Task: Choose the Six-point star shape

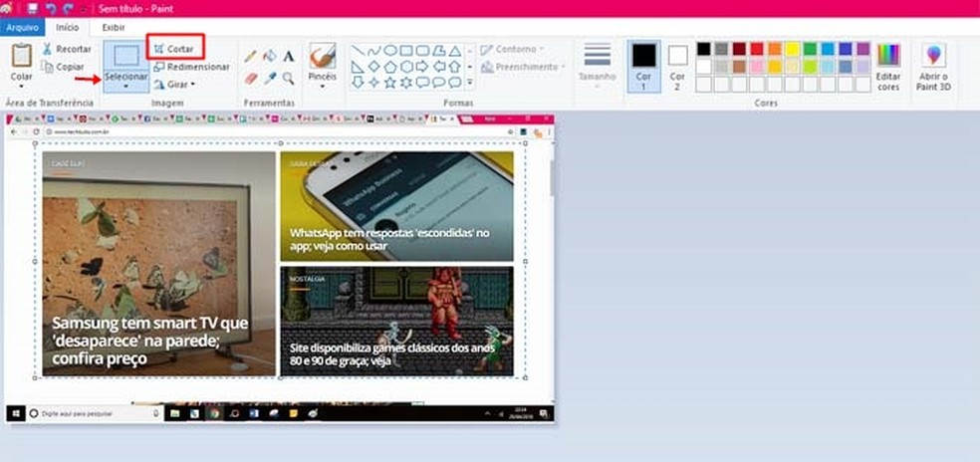Action: (x=406, y=83)
